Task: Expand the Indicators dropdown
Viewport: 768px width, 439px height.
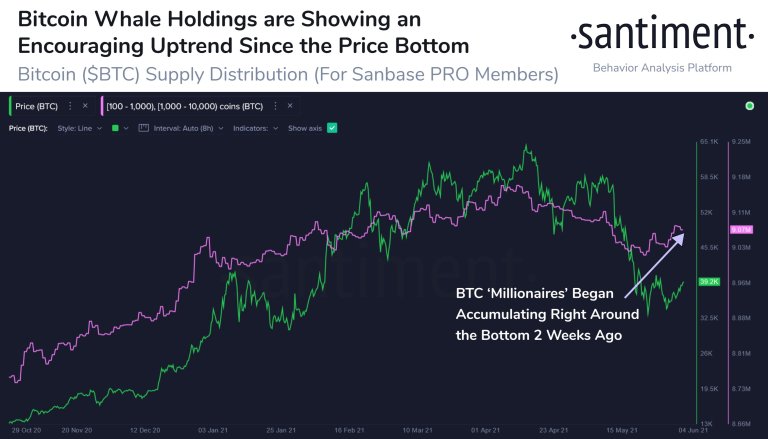Action: [255, 128]
